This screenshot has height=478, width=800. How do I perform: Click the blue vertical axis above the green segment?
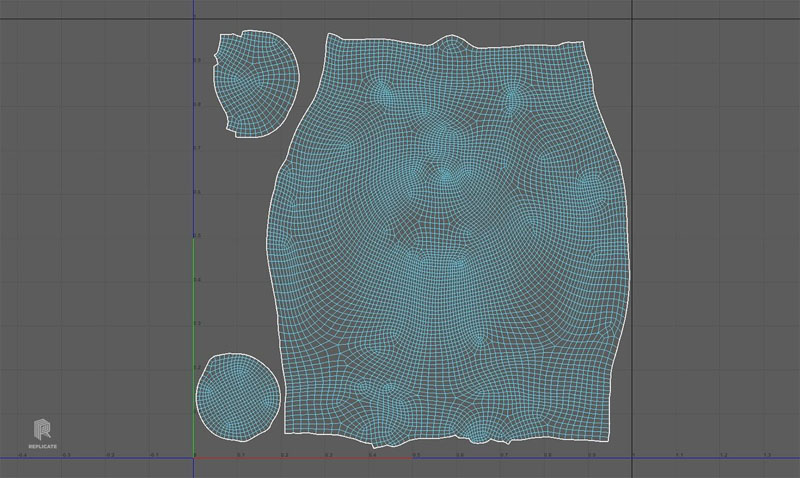tap(194, 120)
